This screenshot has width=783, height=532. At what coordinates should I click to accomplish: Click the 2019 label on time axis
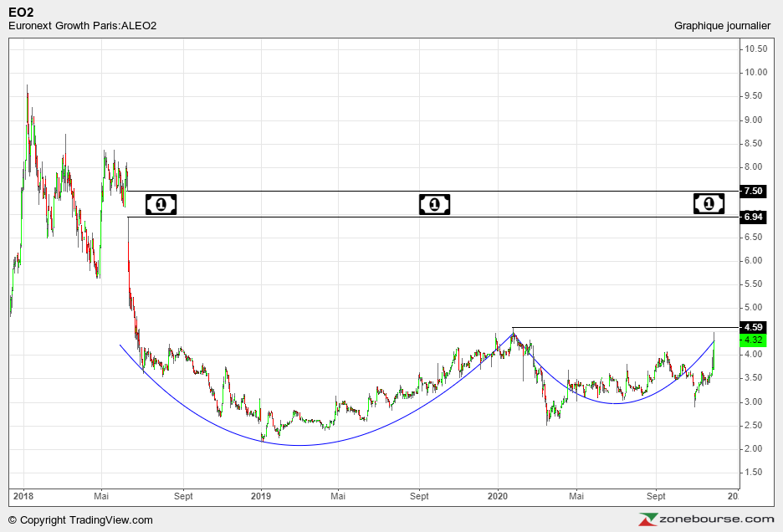coord(261,496)
